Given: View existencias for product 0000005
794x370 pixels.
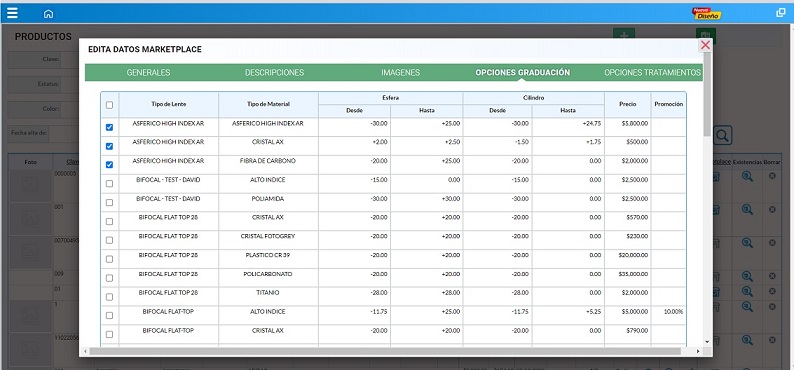Looking at the screenshot, I should (747, 176).
